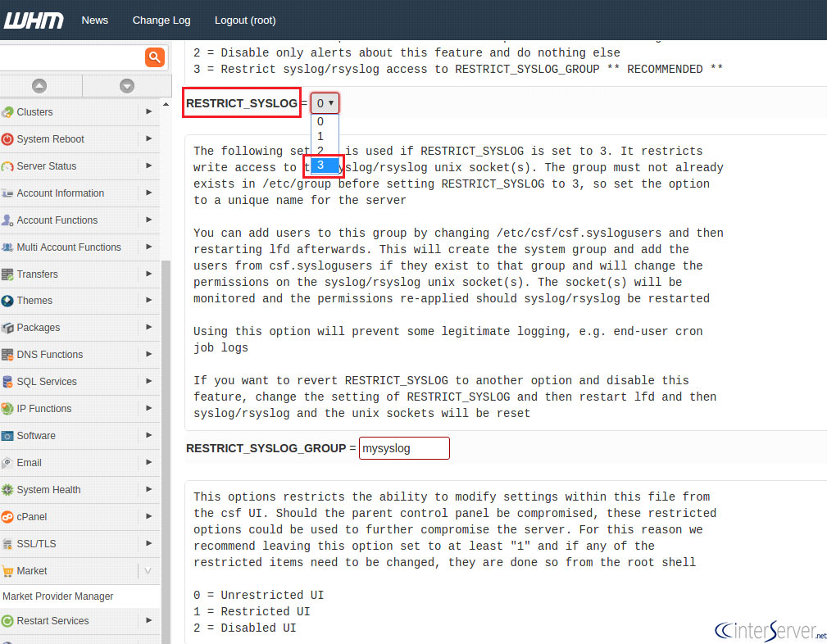Select option 1 in the dropdown list
The height and width of the screenshot is (644, 827).
325,136
